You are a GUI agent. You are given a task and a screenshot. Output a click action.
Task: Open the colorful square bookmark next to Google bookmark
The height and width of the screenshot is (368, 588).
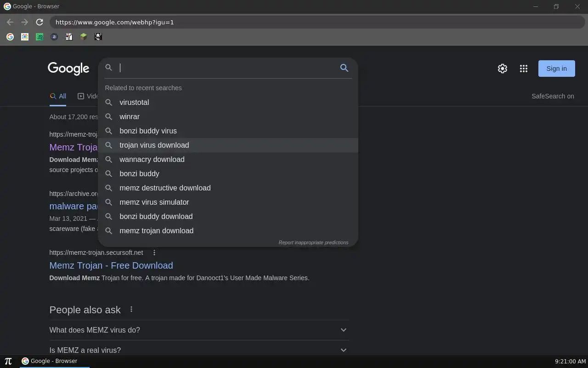click(25, 37)
